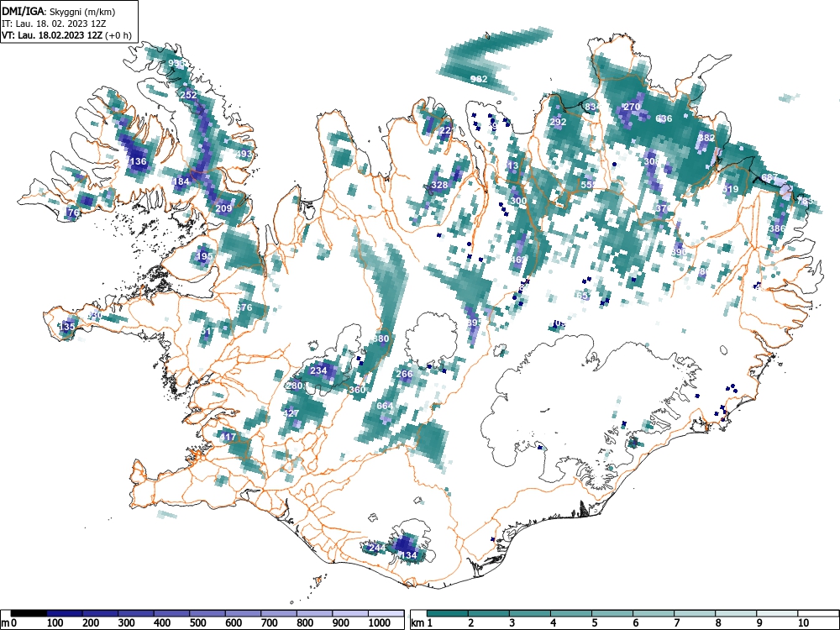This screenshot has width=840, height=630.
Task: Pick the 5–6 km legend swatch
Action: pyautogui.click(x=612, y=613)
